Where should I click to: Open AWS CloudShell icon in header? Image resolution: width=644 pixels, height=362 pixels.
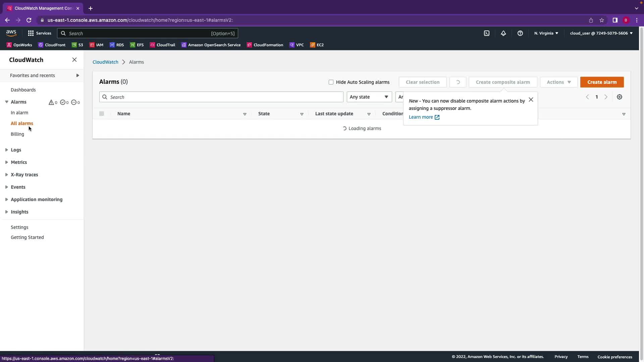point(486,33)
